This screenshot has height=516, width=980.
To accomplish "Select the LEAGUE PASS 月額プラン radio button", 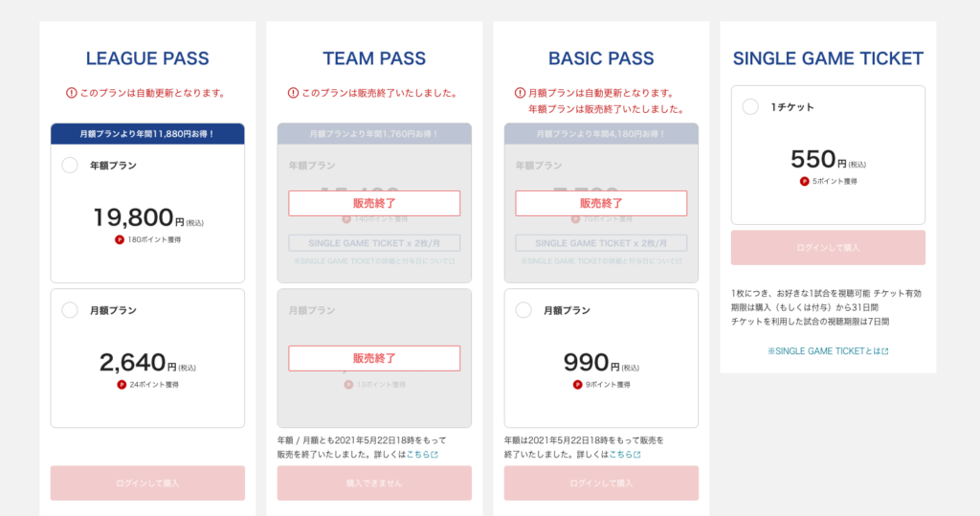I will 70,310.
